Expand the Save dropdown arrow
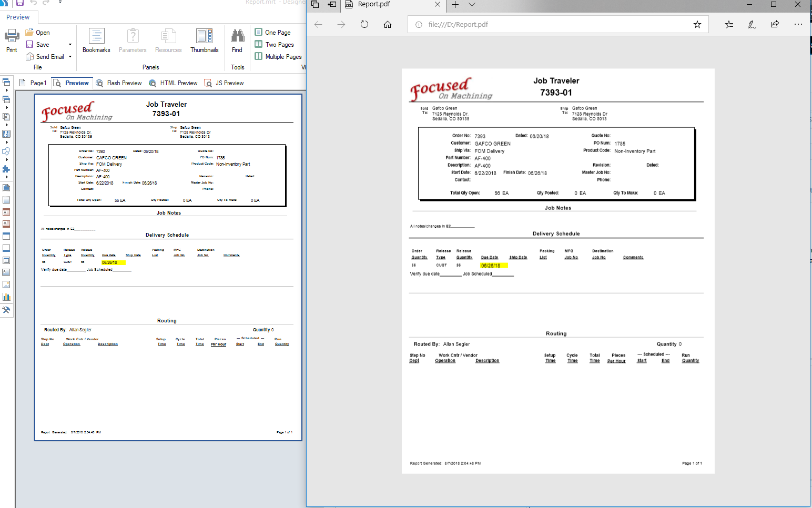The image size is (812, 508). [x=70, y=45]
